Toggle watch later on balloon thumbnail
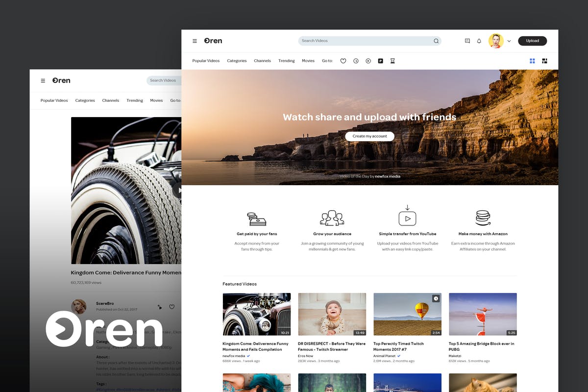This screenshot has height=392, width=588. tap(436, 298)
